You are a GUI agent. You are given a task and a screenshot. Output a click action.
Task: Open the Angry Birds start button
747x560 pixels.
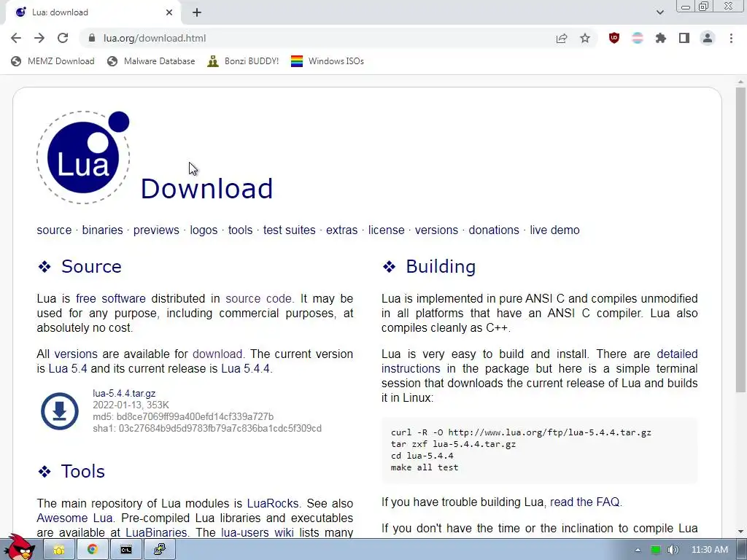[x=20, y=548]
